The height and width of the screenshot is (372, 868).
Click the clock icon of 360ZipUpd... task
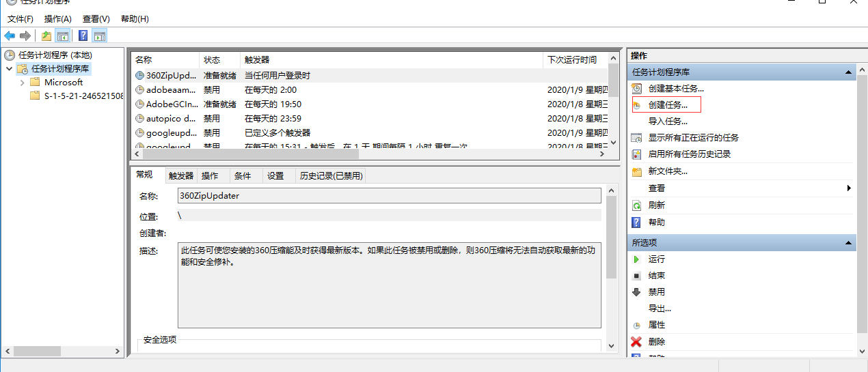click(x=139, y=76)
